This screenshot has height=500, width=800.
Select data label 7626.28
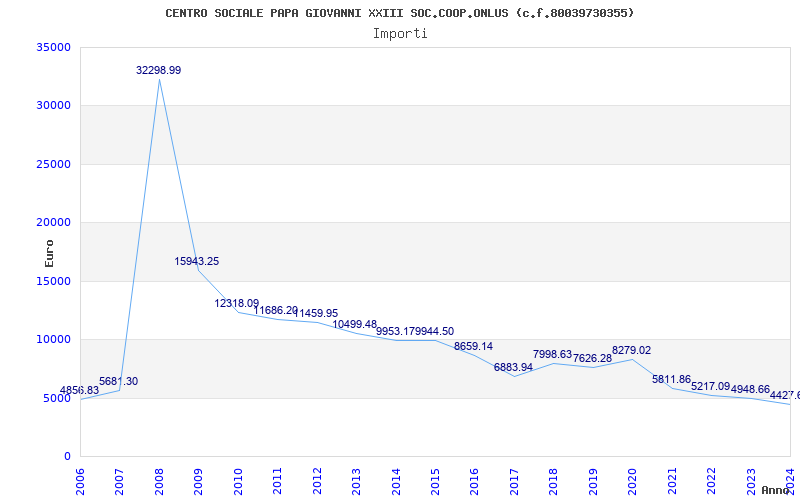tap(592, 359)
